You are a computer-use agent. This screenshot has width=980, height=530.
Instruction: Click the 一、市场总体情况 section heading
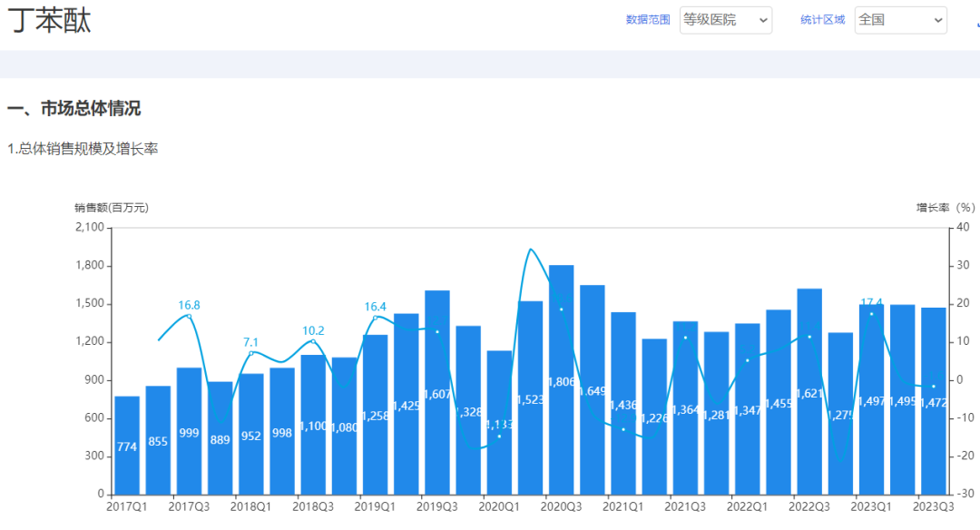[x=73, y=108]
